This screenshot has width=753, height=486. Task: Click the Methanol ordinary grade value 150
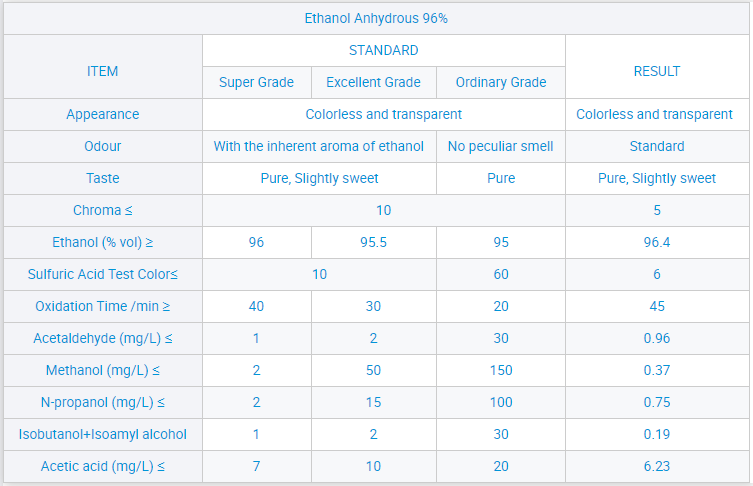(x=500, y=370)
